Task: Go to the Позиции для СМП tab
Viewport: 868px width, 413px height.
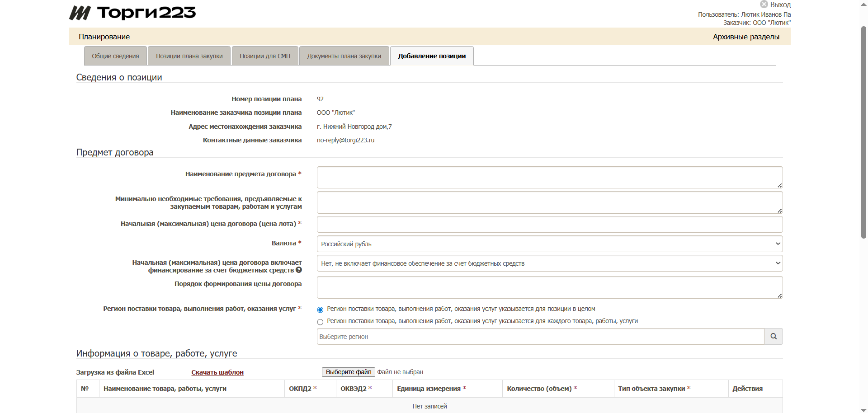Action: [x=265, y=56]
